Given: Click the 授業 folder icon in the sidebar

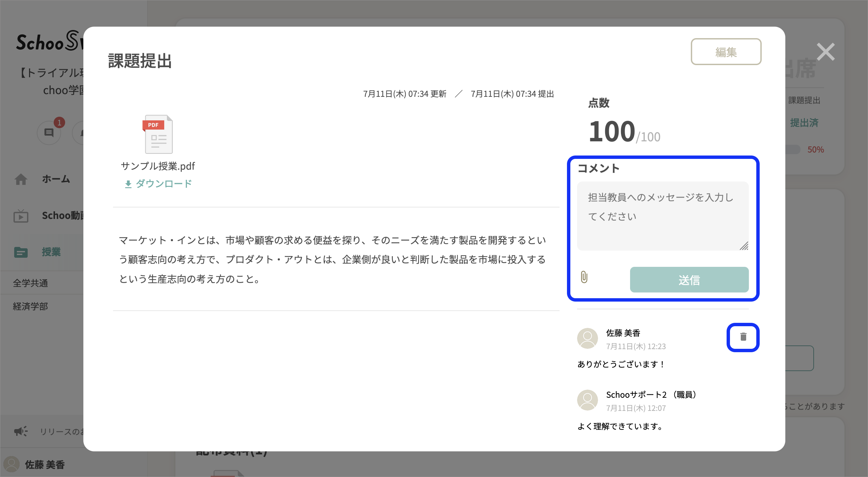Looking at the screenshot, I should pos(21,252).
